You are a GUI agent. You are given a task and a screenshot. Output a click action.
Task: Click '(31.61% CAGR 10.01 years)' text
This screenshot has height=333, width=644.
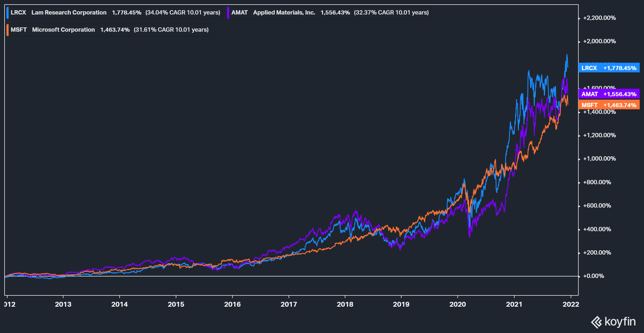click(171, 30)
